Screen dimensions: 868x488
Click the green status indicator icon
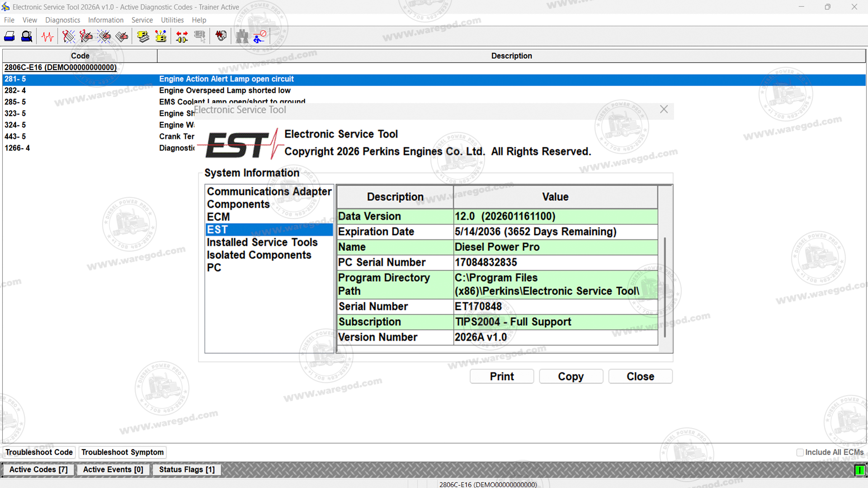(x=859, y=470)
